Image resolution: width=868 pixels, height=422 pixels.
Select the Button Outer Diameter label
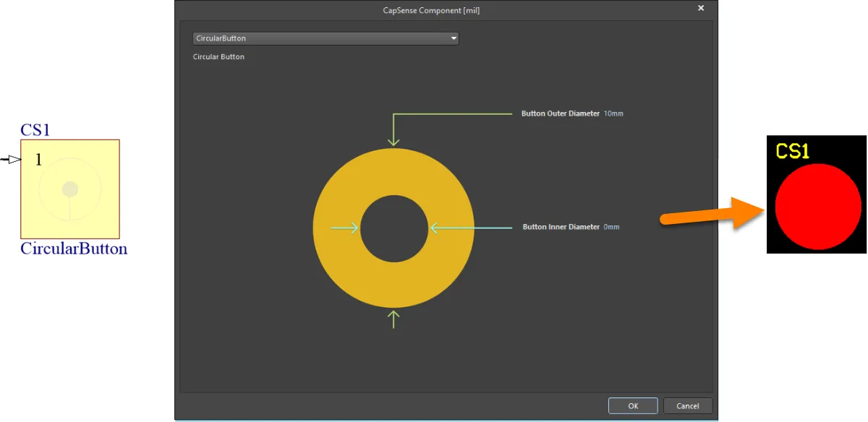point(561,113)
